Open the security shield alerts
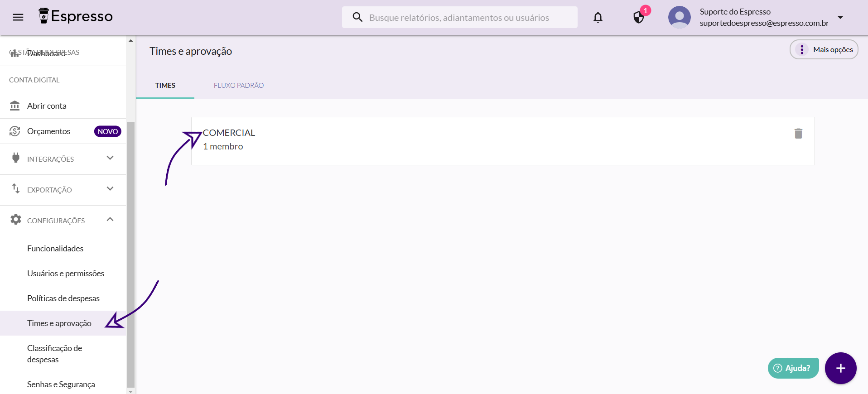 pyautogui.click(x=639, y=17)
